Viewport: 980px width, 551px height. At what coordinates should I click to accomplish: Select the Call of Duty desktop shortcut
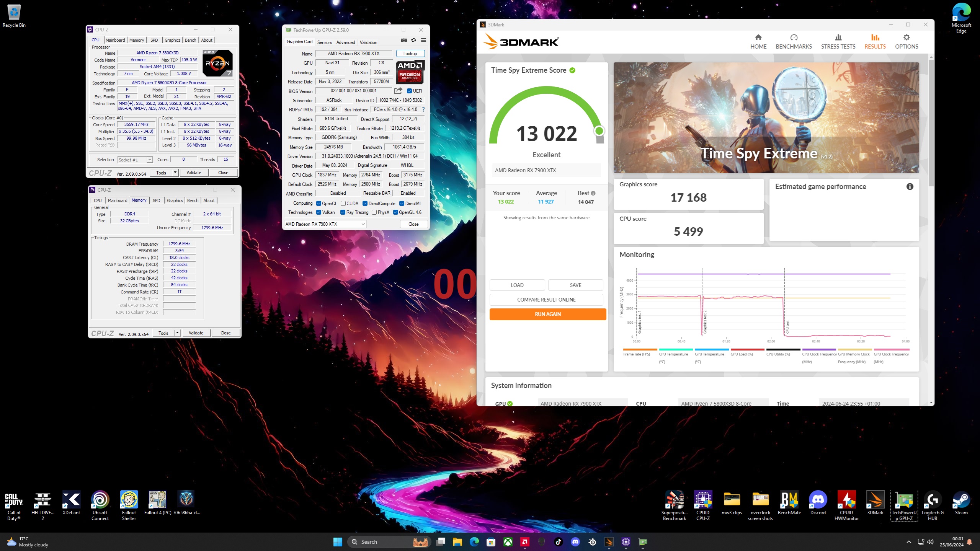14,505
